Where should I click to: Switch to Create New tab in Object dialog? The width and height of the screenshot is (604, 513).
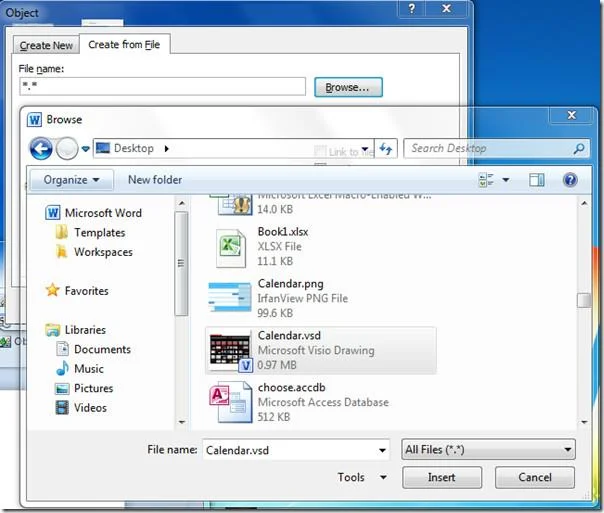tap(46, 45)
